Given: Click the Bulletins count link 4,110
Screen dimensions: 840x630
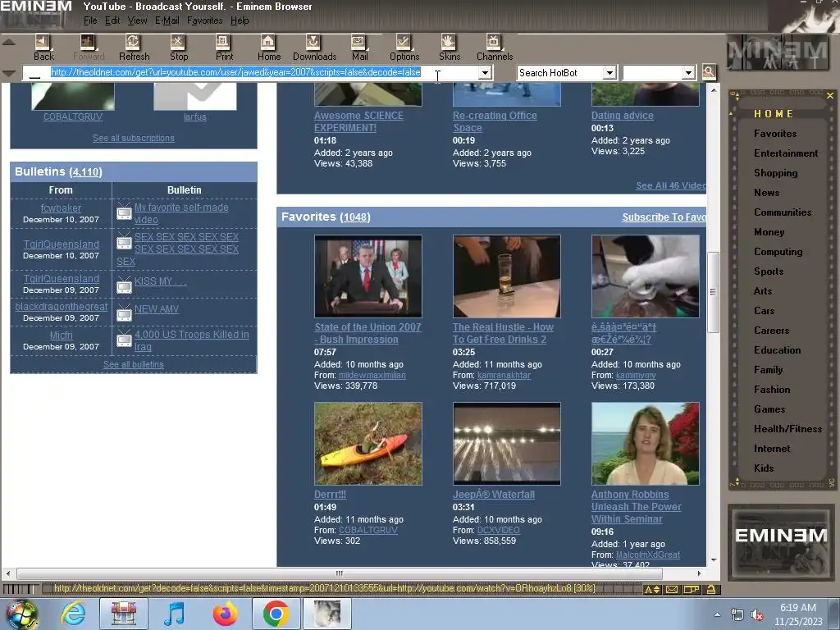Looking at the screenshot, I should tap(85, 172).
